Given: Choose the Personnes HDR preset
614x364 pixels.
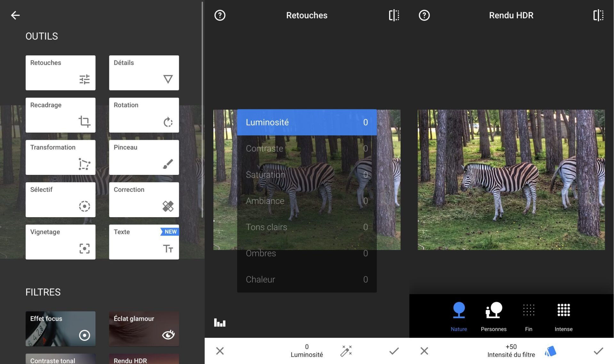Looking at the screenshot, I should point(493,317).
